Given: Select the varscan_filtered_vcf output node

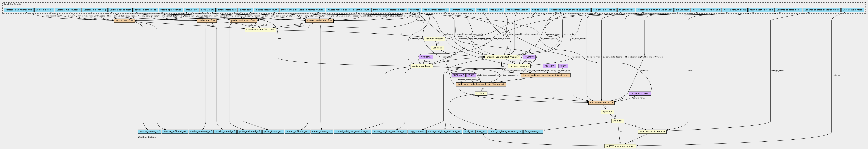Looking at the screenshot, I should tap(149, 132).
